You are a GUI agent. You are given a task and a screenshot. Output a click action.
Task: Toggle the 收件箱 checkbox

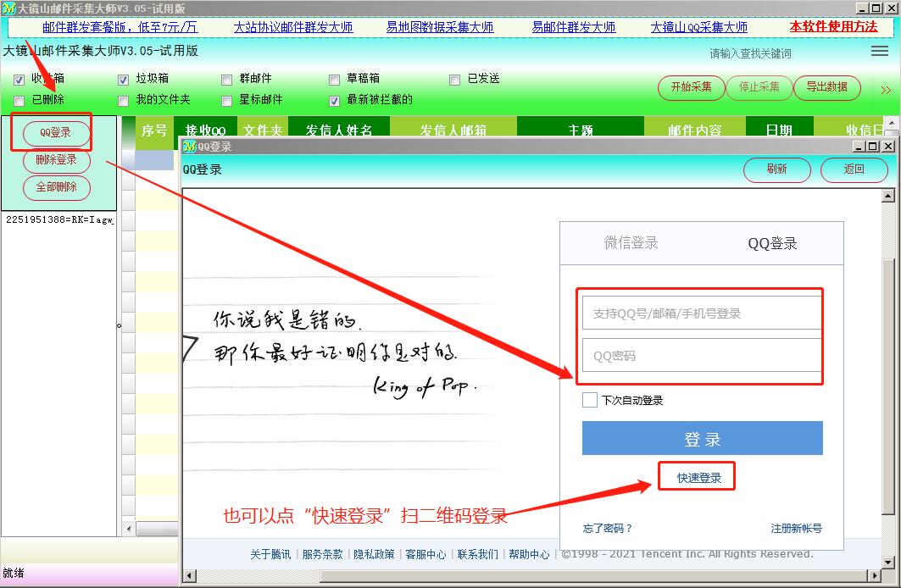click(x=19, y=80)
